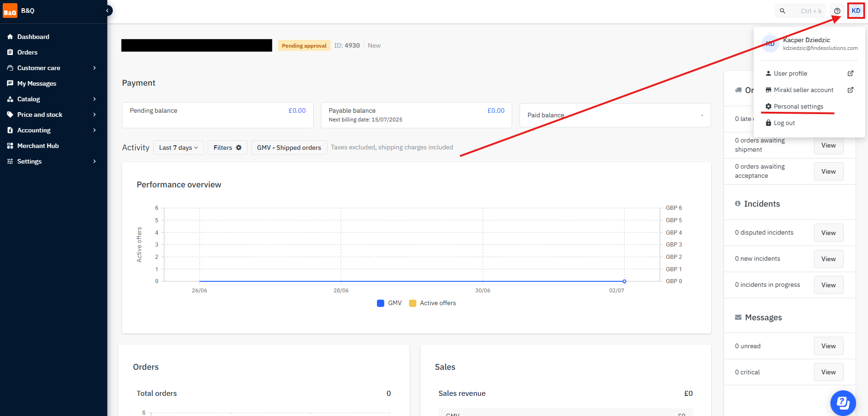Toggle GMV series in chart legend
This screenshot has width=868, height=416.
pos(389,303)
